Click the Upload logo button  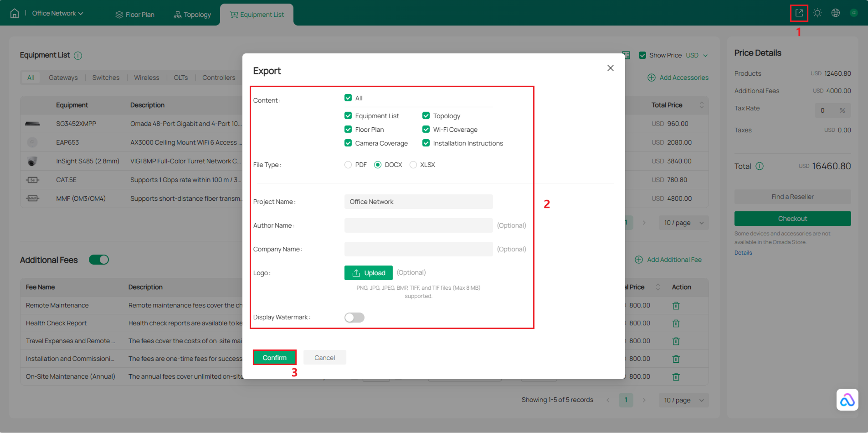pyautogui.click(x=368, y=273)
